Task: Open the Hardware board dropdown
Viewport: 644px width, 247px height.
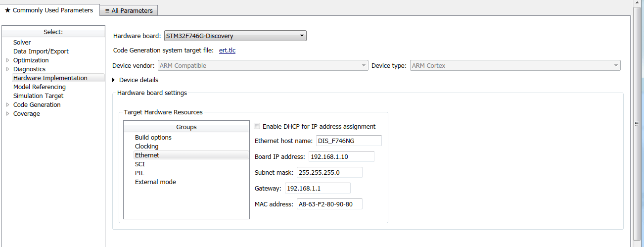Action: (235, 36)
